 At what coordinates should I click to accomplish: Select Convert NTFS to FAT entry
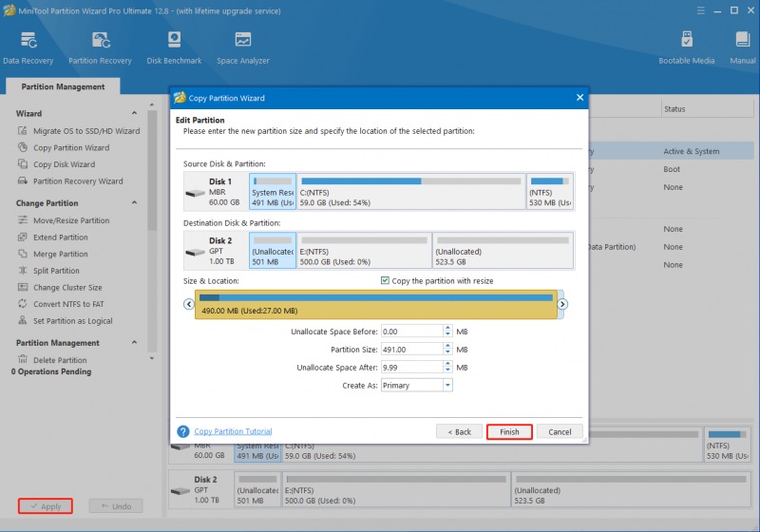[68, 304]
